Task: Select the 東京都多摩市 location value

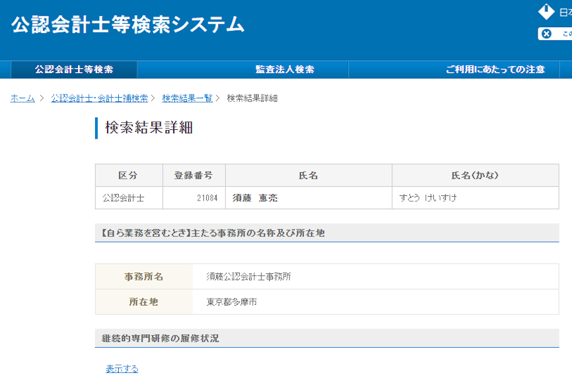Action: pyautogui.click(x=232, y=302)
